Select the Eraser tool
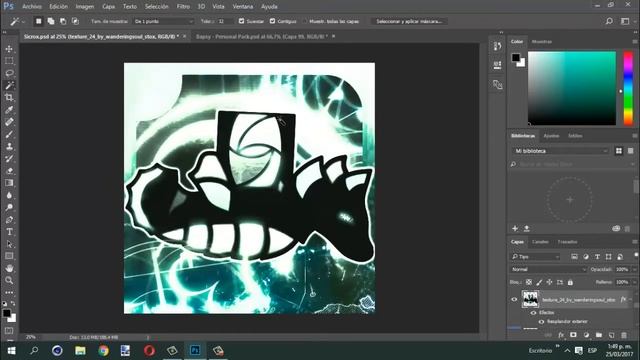 tap(9, 171)
